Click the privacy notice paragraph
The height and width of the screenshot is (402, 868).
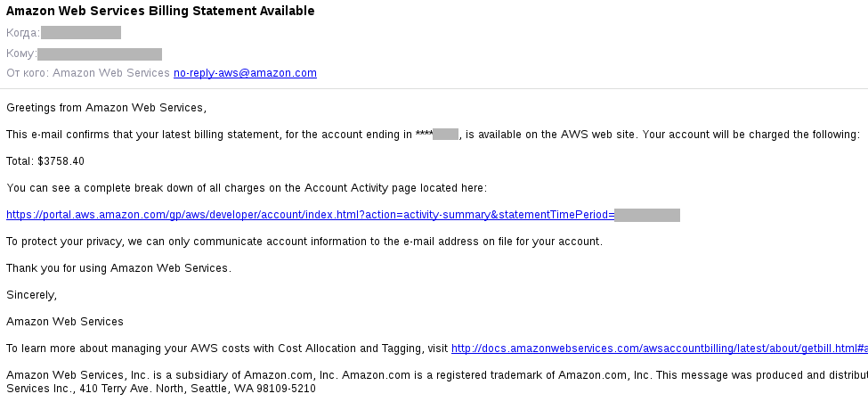pos(304,242)
